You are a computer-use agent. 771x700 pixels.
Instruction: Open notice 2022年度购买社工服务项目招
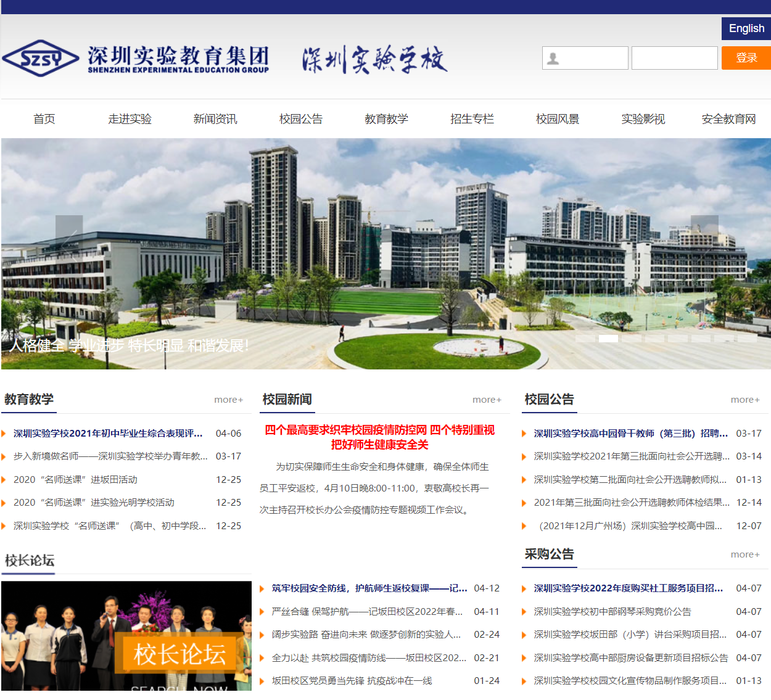pyautogui.click(x=629, y=588)
